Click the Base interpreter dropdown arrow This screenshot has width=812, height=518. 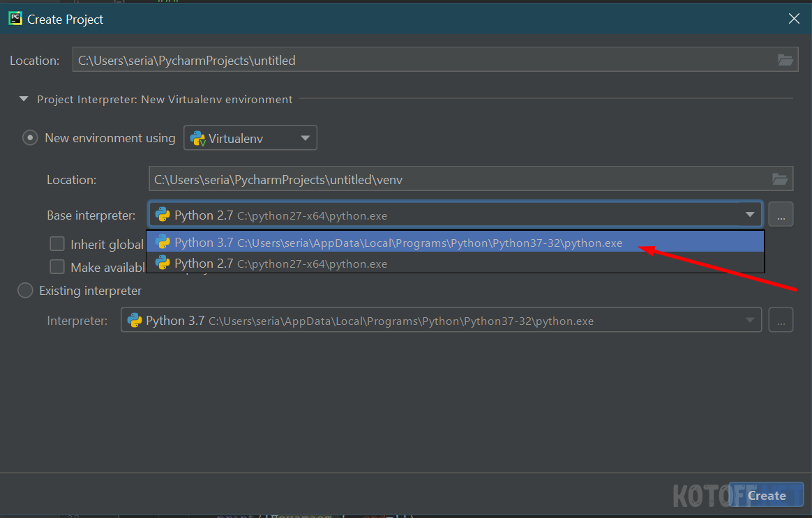(750, 215)
